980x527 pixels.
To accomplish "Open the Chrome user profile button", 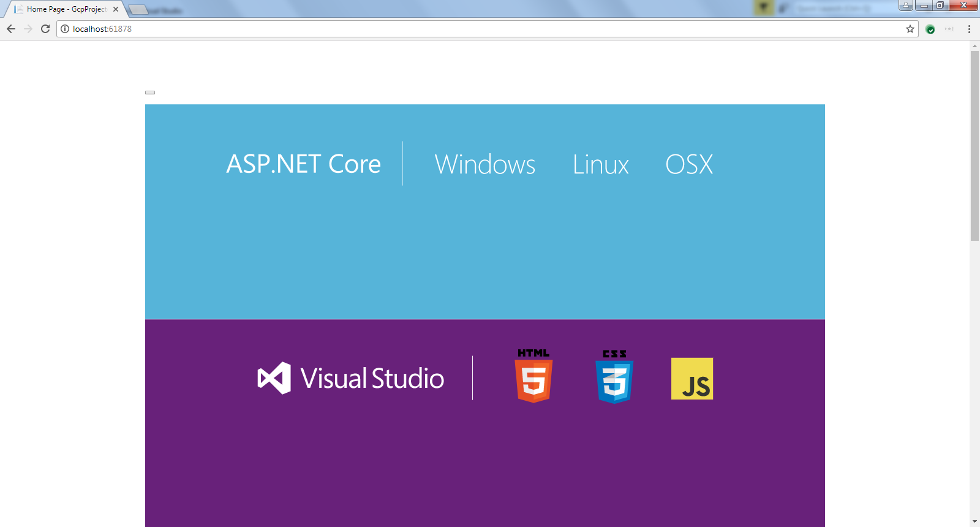I will coord(906,6).
